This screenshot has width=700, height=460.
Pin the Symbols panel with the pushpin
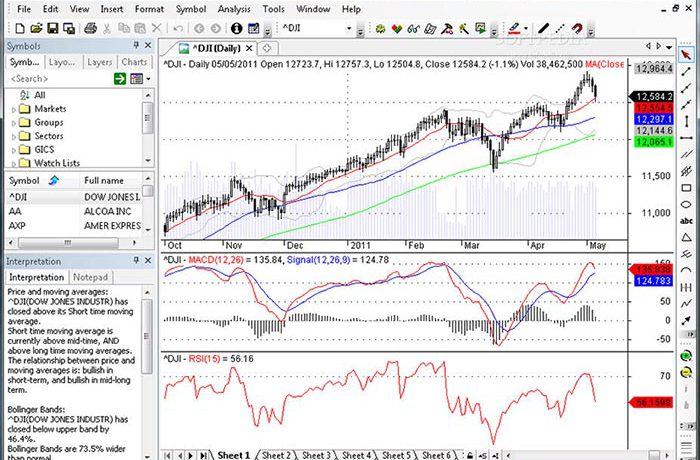[x=137, y=45]
